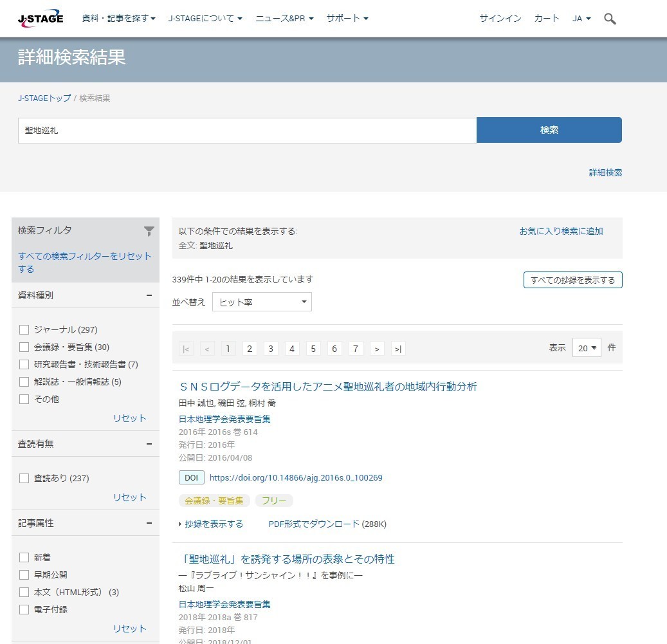Check the 研究報告書・技術報告書 (7) filter

[x=24, y=365]
